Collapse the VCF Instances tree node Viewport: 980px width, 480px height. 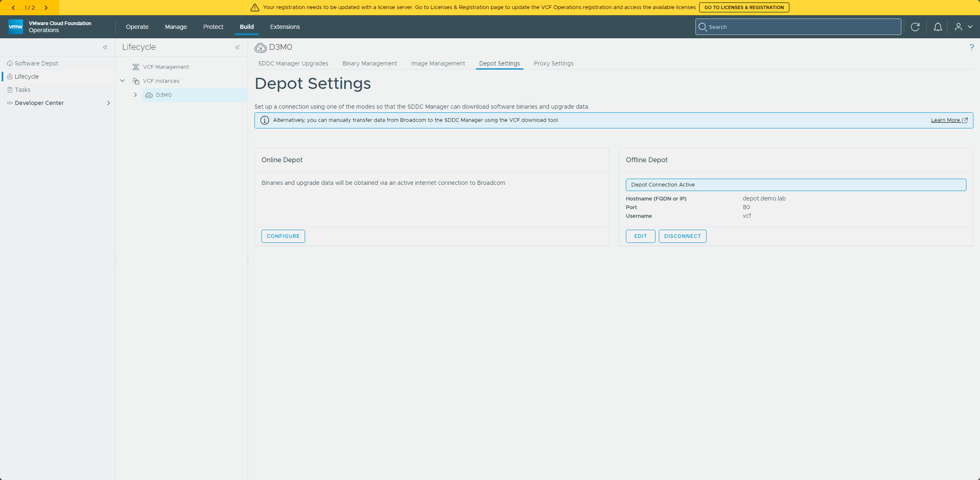point(122,81)
